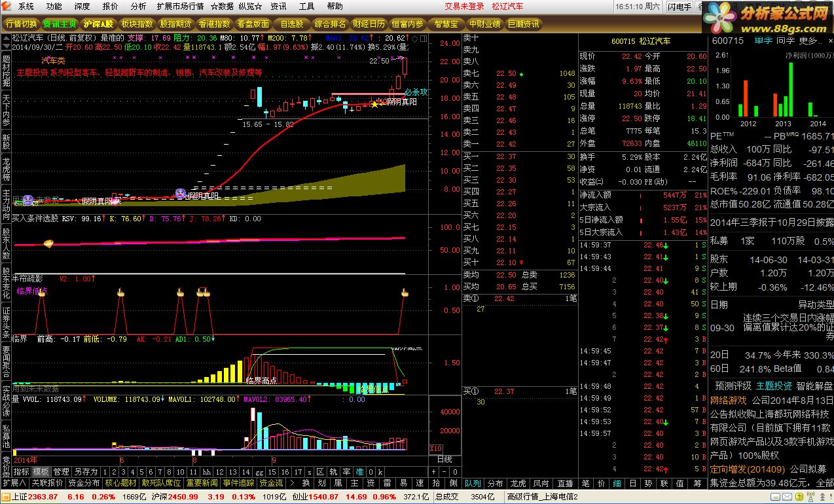Expand the triangle before 松辽汽车 chart title
Viewport: 834px width, 504px height.
tap(7, 38)
